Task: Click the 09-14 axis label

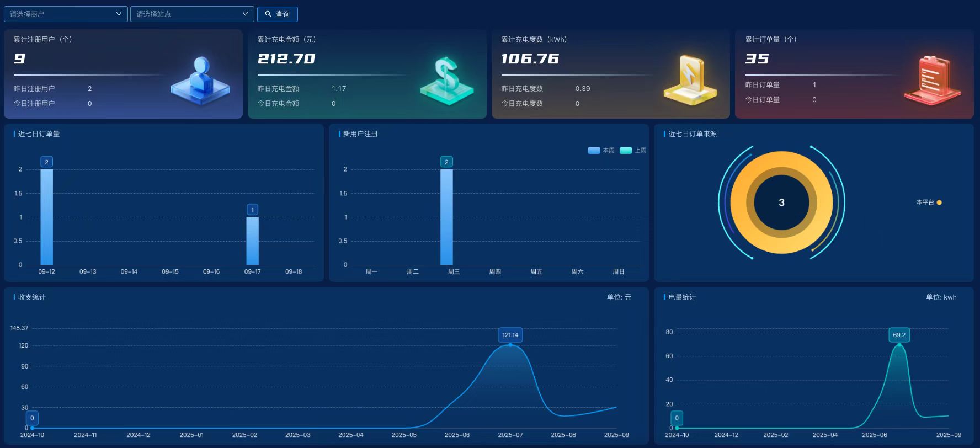Action: click(129, 272)
